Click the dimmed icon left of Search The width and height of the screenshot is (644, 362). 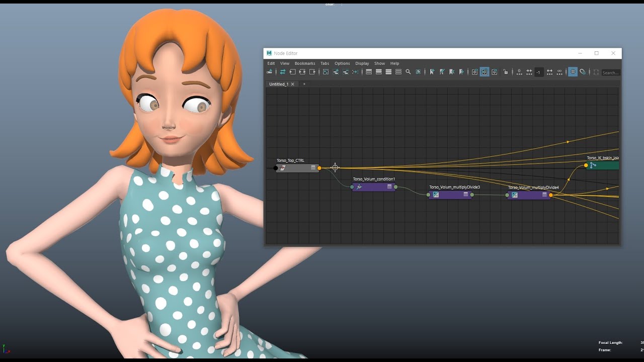[596, 72]
